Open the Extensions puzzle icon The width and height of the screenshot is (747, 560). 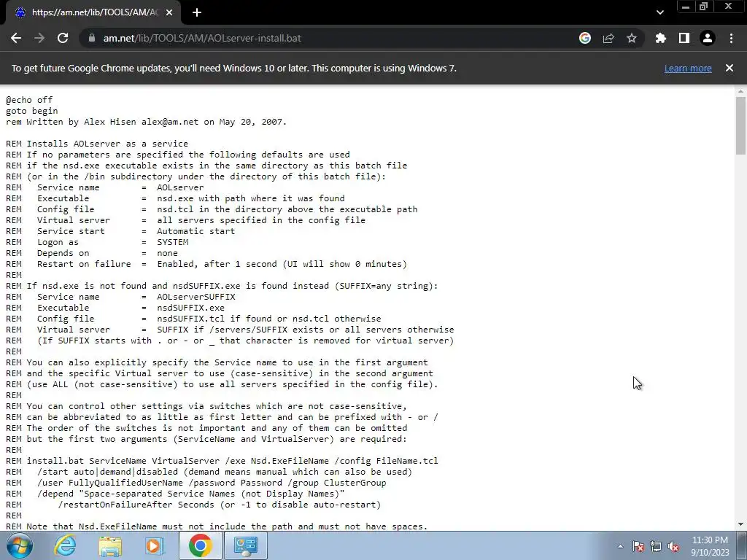click(x=661, y=38)
